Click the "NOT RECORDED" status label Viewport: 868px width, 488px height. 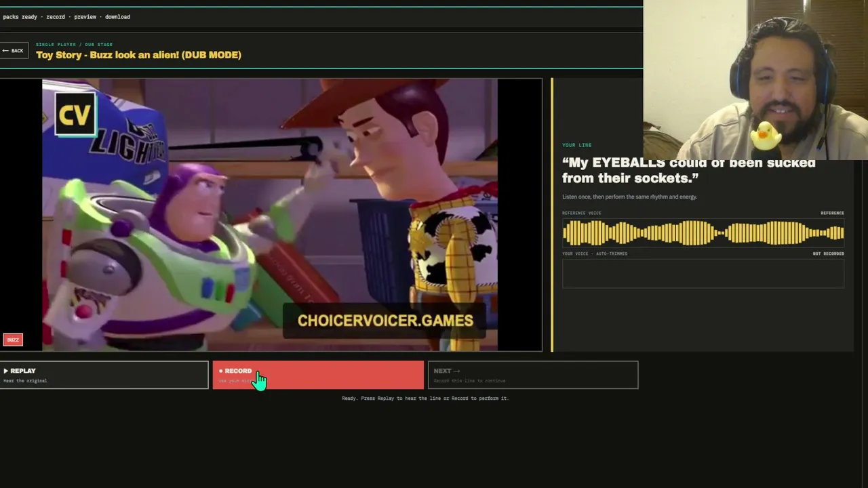tap(829, 253)
